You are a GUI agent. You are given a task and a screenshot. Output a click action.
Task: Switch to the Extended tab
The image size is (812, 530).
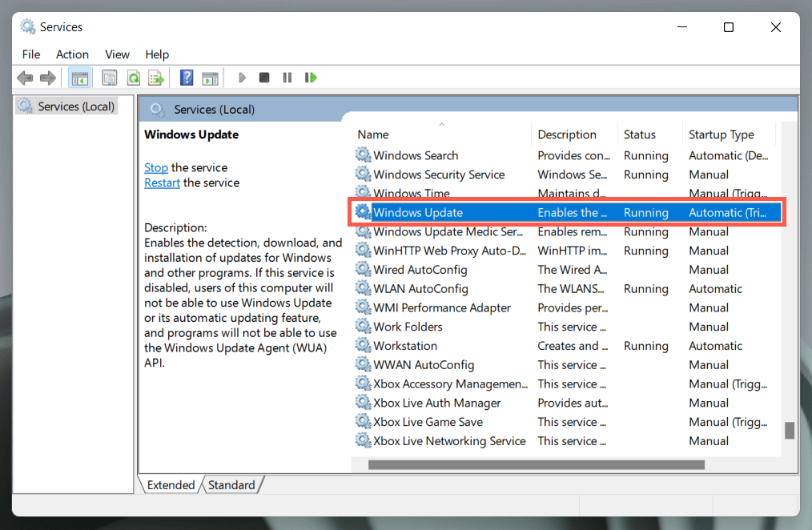click(x=171, y=485)
